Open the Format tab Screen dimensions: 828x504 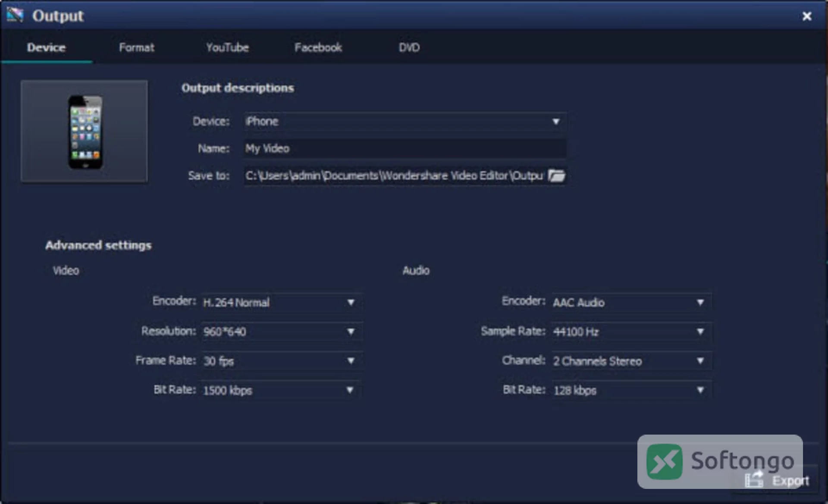pyautogui.click(x=136, y=47)
